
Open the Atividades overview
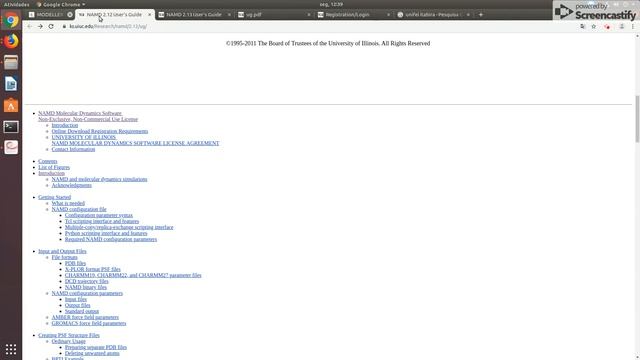click(16, 4)
